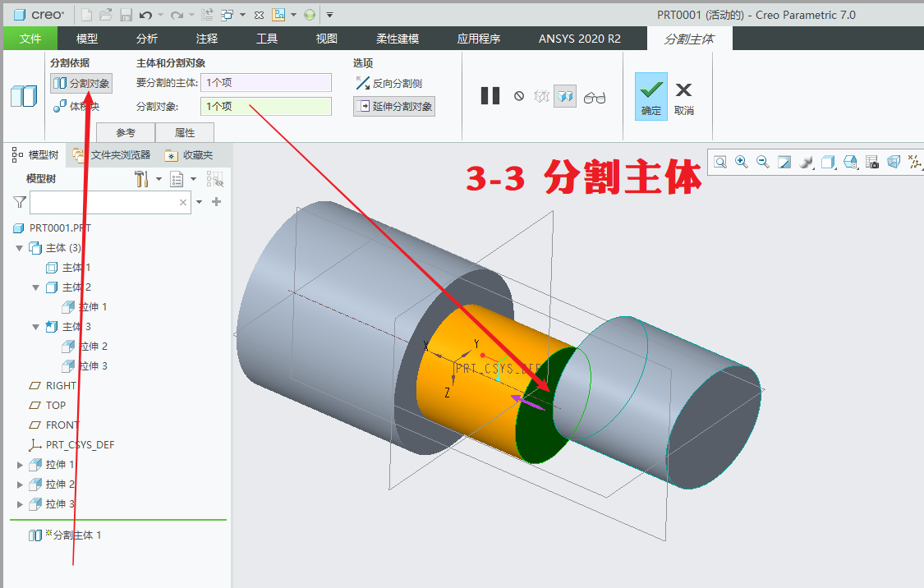The height and width of the screenshot is (588, 924).
Task: Open the rendering options sphere icon
Action: pos(807,162)
